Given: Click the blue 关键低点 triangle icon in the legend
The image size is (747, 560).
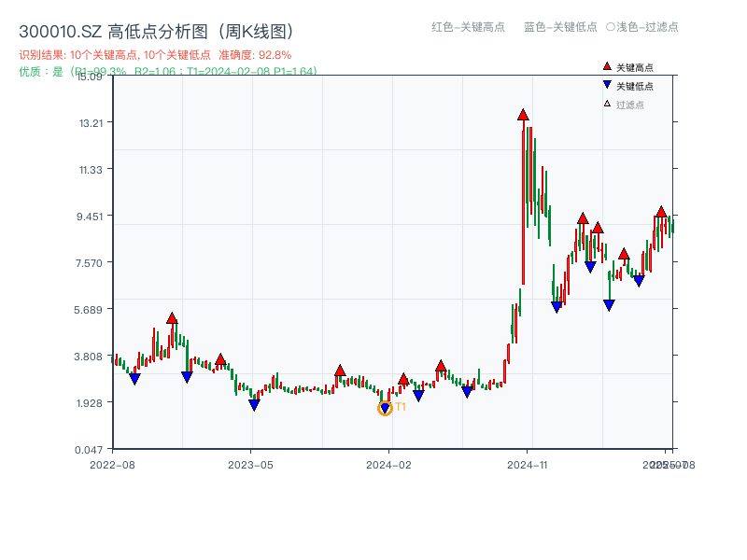Looking at the screenshot, I should point(608,84).
